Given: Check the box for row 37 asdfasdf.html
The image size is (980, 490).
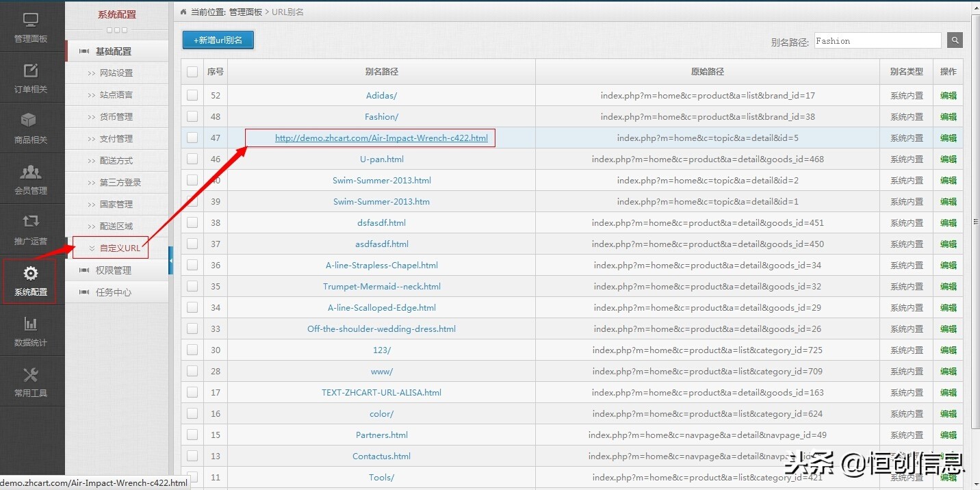Looking at the screenshot, I should [x=192, y=244].
